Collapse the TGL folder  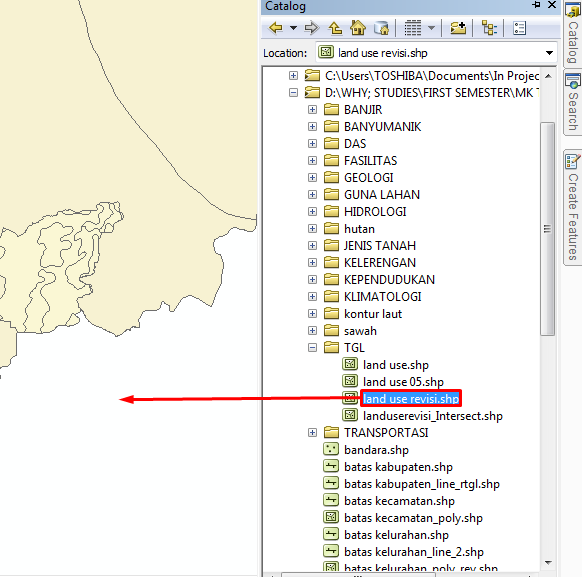[313, 348]
